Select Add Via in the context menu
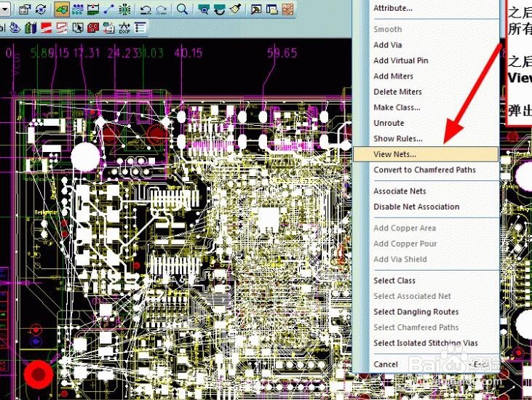Image resolution: width=532 pixels, height=400 pixels. (387, 45)
